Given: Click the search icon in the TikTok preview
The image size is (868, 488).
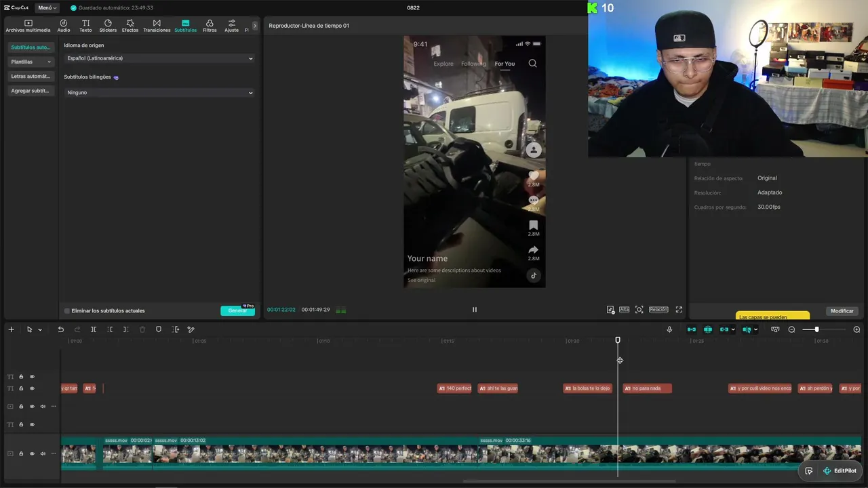Looking at the screenshot, I should click(x=532, y=63).
